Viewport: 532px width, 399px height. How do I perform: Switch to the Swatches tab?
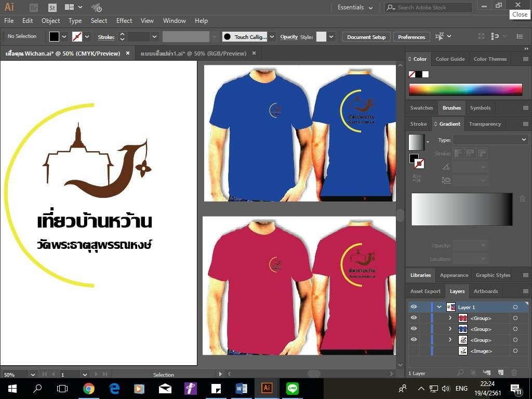click(x=421, y=108)
